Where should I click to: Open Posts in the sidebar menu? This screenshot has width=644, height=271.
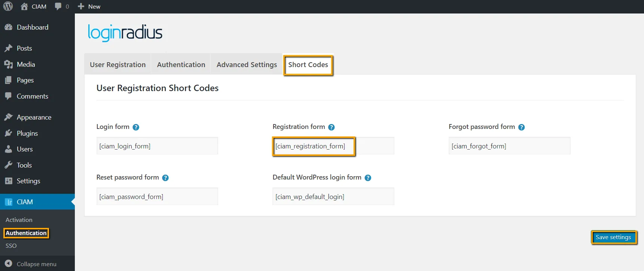24,48
